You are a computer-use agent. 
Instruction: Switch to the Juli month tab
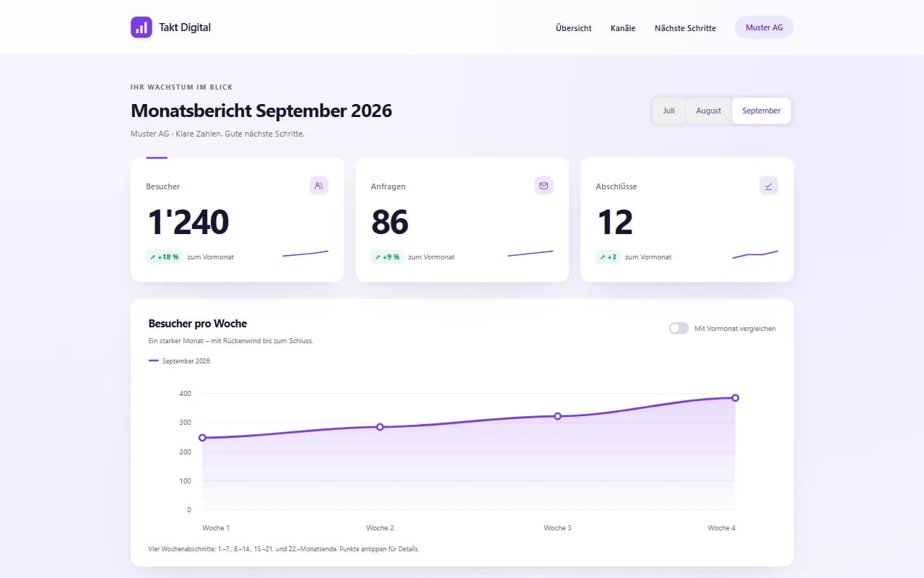point(669,111)
